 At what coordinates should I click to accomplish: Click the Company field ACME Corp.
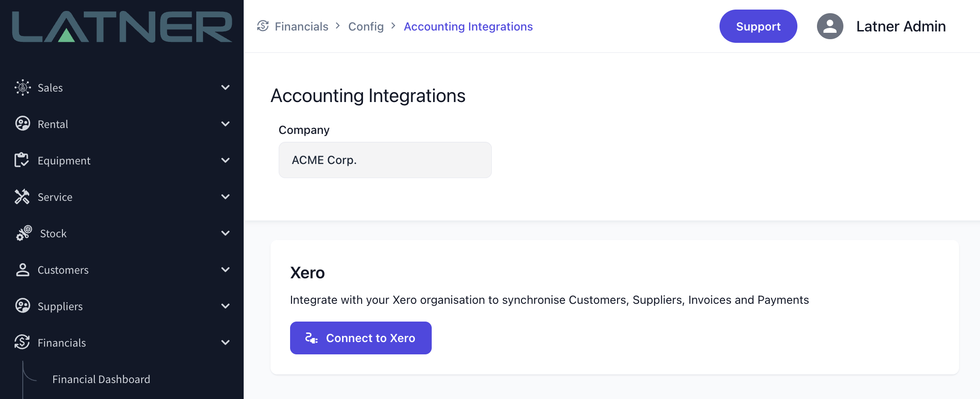(x=385, y=160)
